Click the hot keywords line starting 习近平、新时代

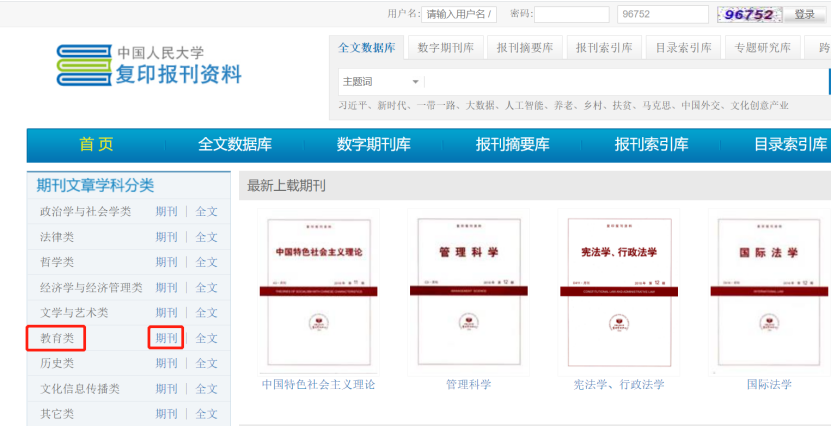[564, 105]
